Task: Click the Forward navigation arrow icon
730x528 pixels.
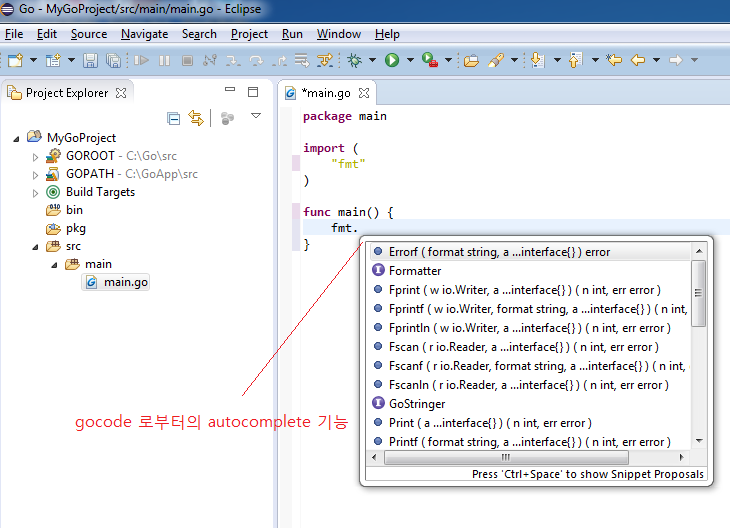Action: (676, 60)
